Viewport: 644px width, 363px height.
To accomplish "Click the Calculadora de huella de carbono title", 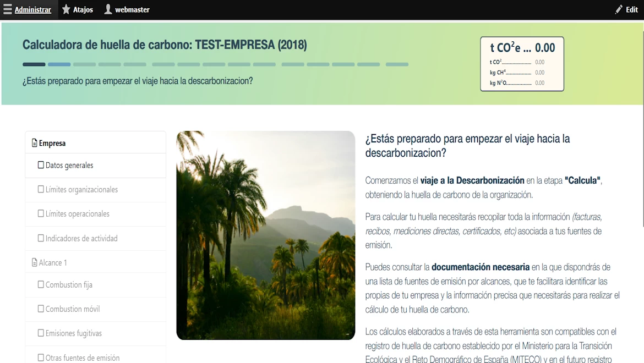I will point(165,45).
